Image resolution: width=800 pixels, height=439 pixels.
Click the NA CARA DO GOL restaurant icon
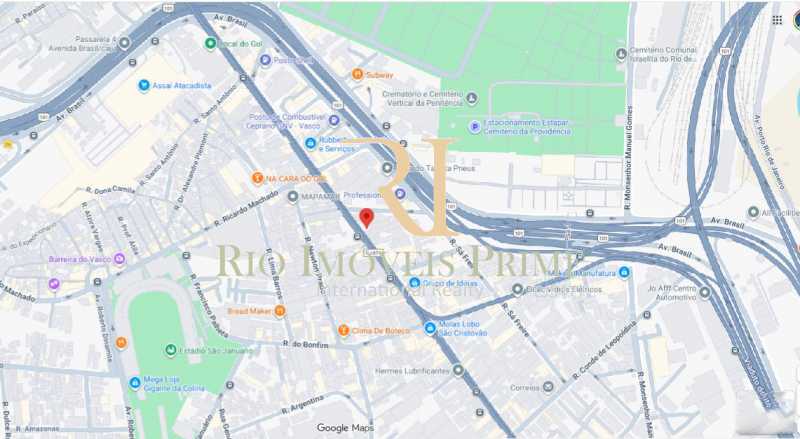tap(258, 178)
